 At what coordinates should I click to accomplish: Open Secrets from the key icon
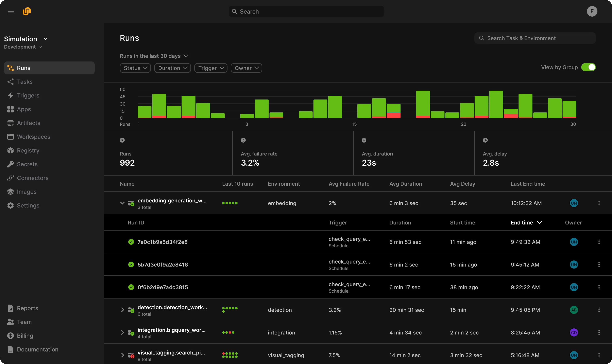click(x=10, y=164)
